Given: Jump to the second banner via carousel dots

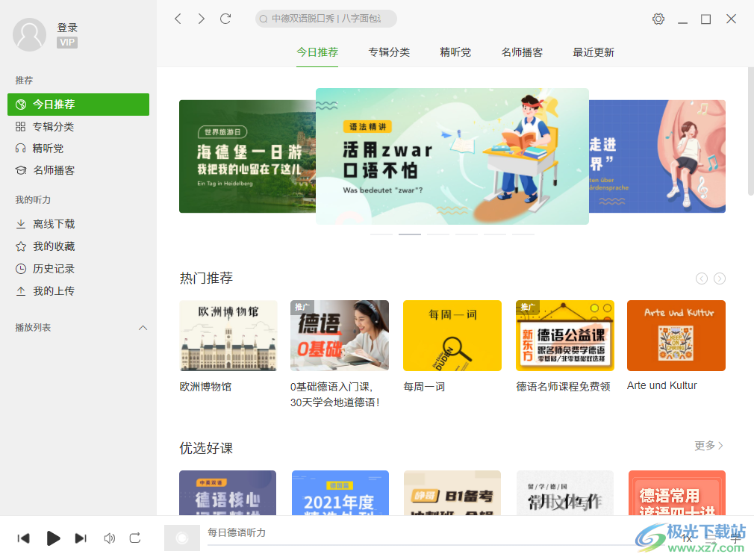Looking at the screenshot, I should pos(409,234).
